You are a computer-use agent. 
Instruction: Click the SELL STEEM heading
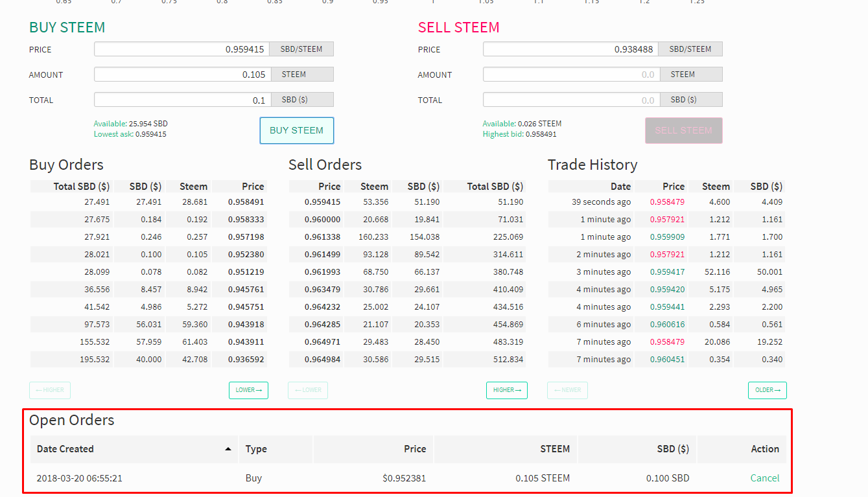point(459,27)
